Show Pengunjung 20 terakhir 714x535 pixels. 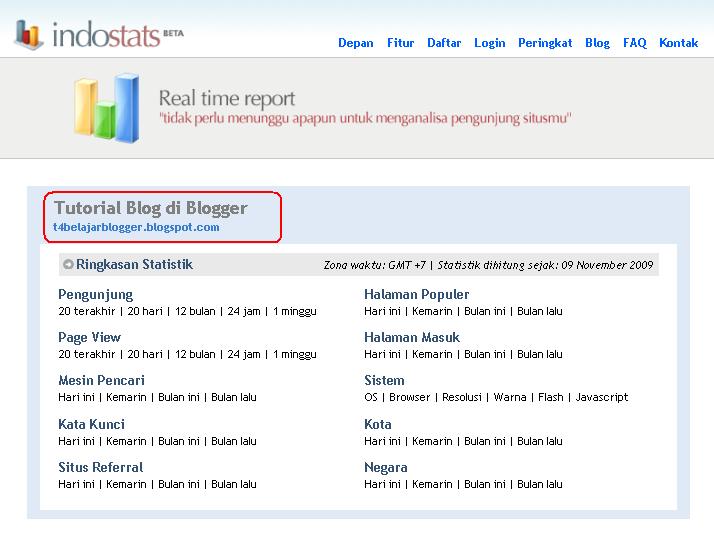pos(87,311)
